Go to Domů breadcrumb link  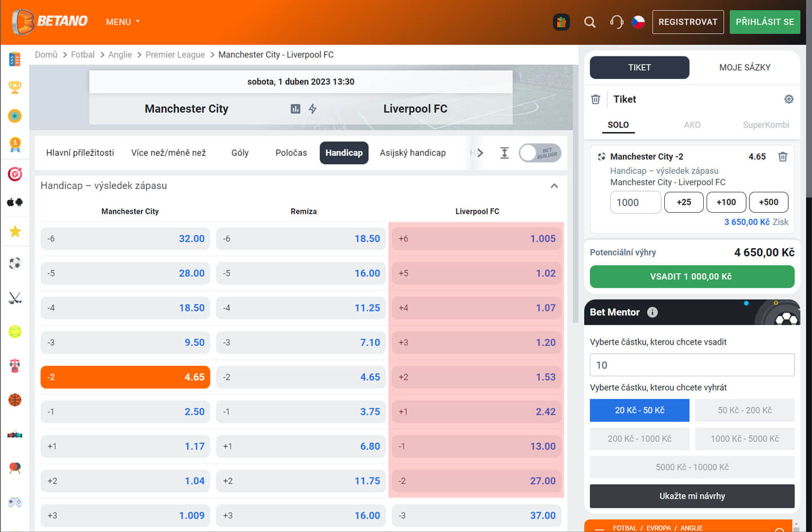46,55
